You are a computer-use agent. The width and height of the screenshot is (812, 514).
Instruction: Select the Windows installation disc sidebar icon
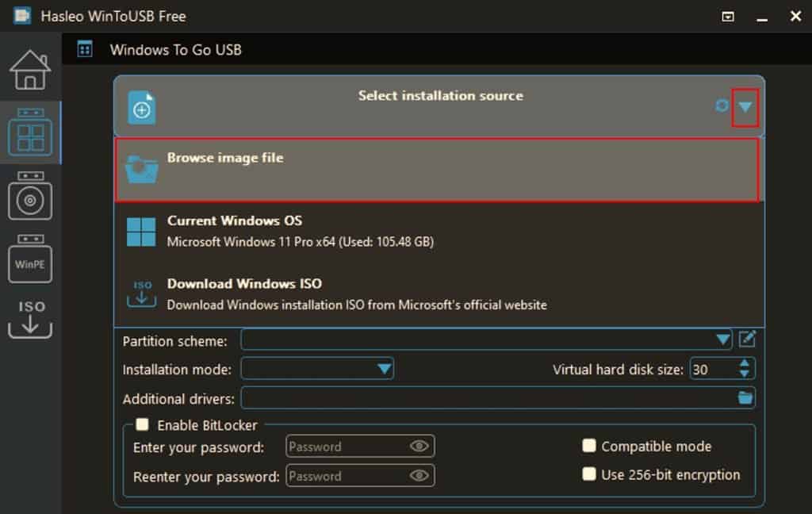[30, 196]
